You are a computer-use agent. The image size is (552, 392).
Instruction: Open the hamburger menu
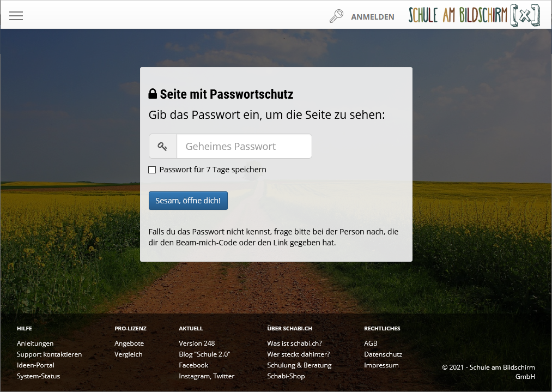16,16
